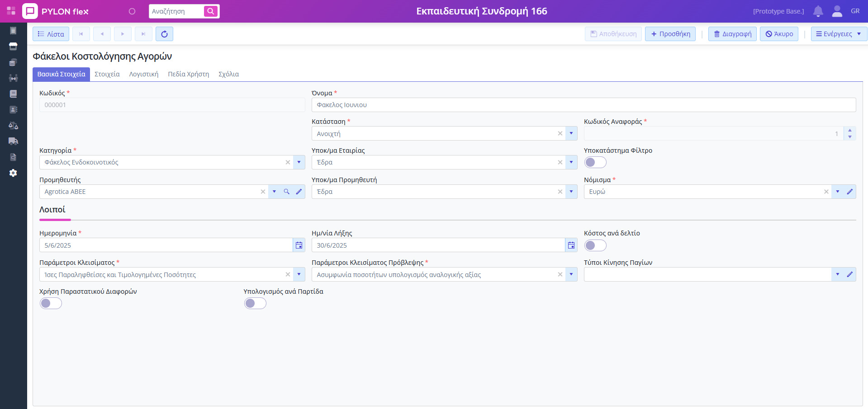Open settings gear in left sidebar
The width and height of the screenshot is (868, 409).
pos(13,173)
